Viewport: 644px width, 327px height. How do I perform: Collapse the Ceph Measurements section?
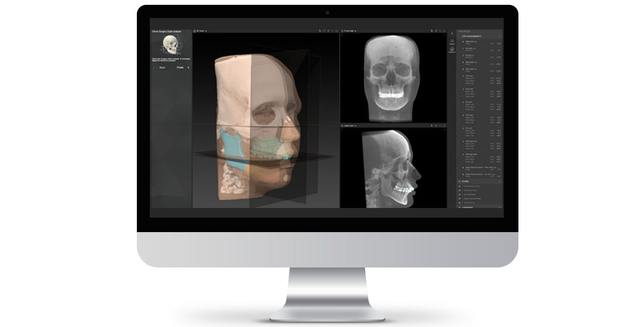click(499, 36)
